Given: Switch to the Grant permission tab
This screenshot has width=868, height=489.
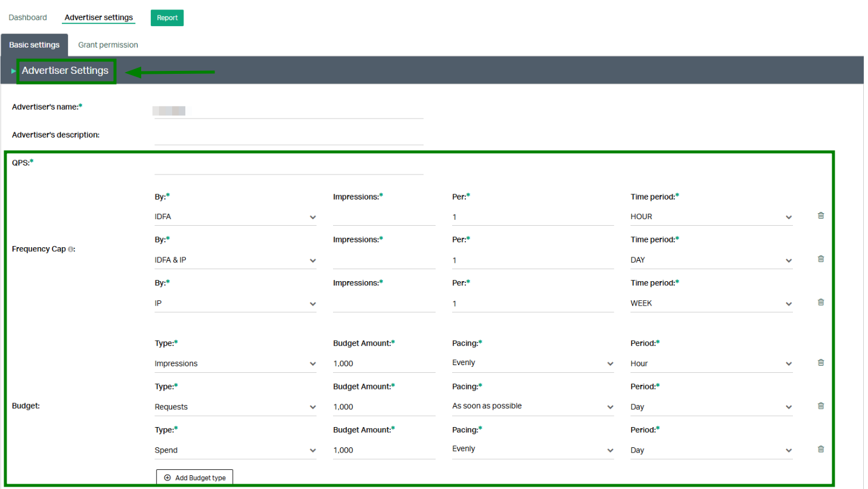Looking at the screenshot, I should click(108, 45).
